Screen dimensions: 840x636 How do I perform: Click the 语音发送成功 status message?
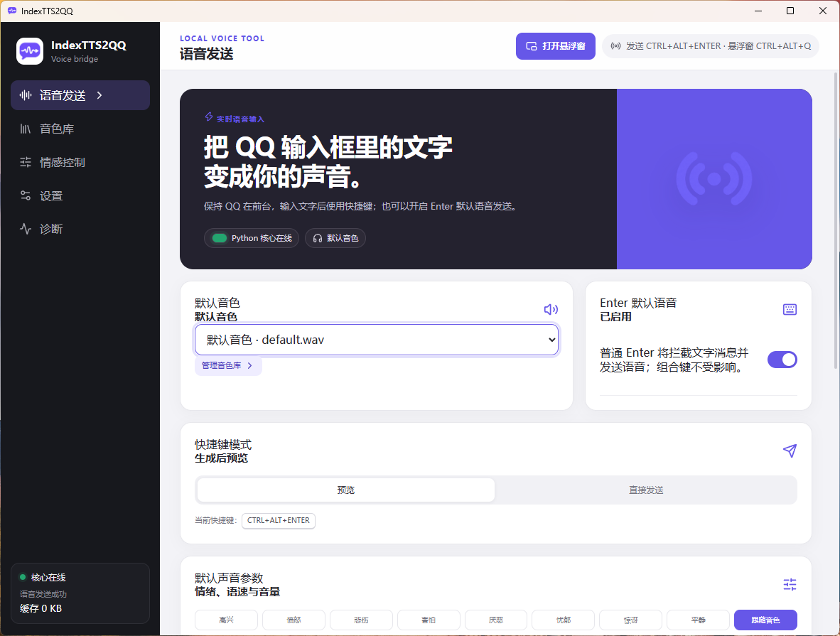click(x=43, y=593)
